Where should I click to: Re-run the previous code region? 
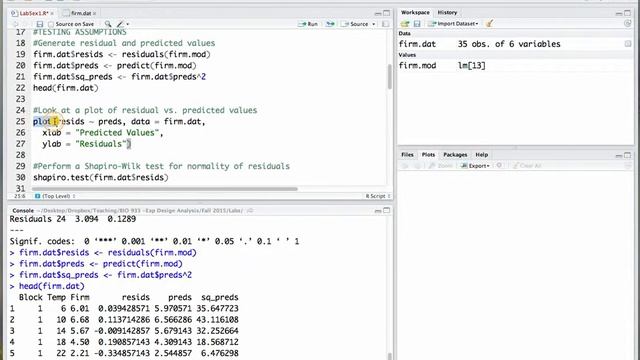pos(330,24)
